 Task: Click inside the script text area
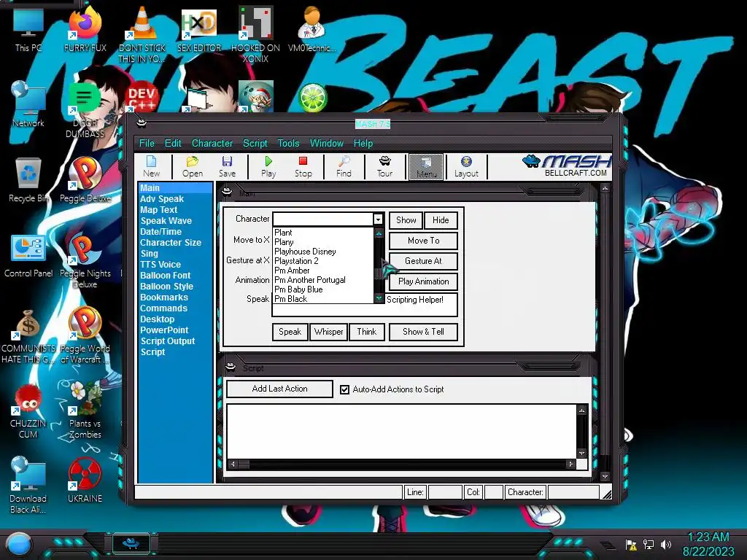click(402, 432)
